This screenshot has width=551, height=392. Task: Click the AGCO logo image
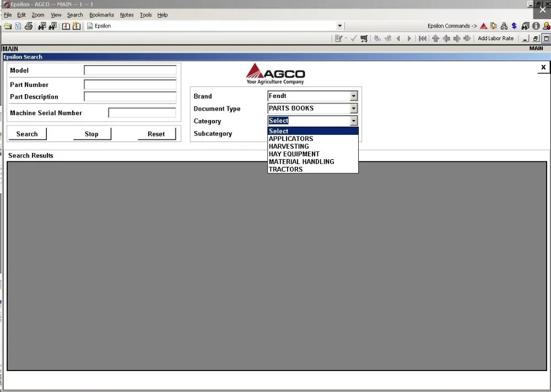coord(275,74)
